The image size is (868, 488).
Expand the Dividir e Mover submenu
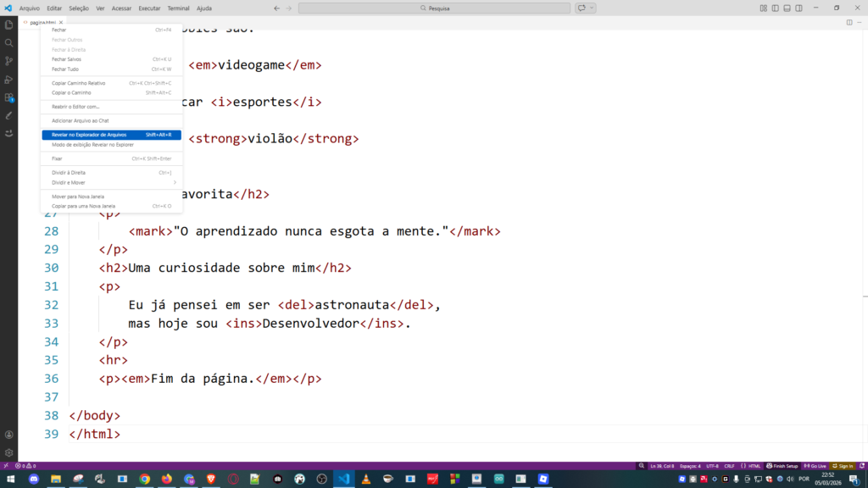pyautogui.click(x=111, y=182)
